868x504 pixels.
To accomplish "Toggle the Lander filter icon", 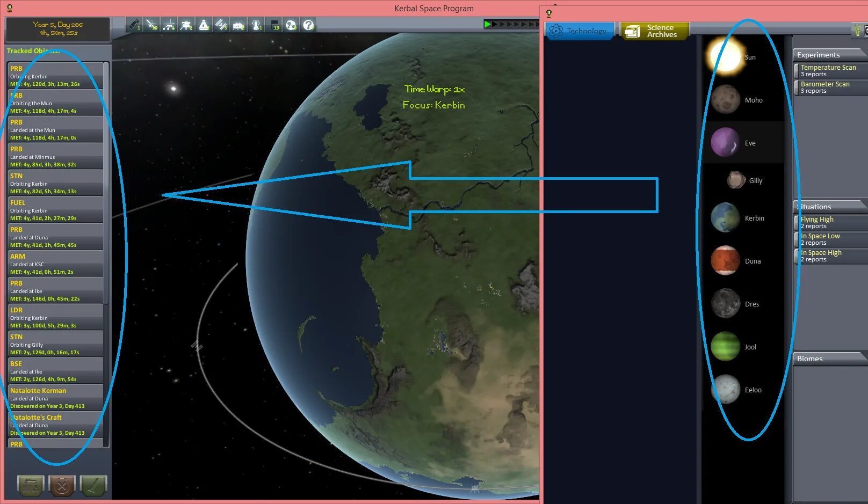I will click(x=186, y=25).
